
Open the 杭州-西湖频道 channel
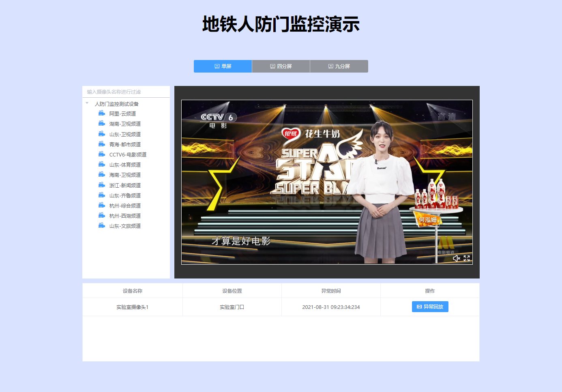click(125, 216)
